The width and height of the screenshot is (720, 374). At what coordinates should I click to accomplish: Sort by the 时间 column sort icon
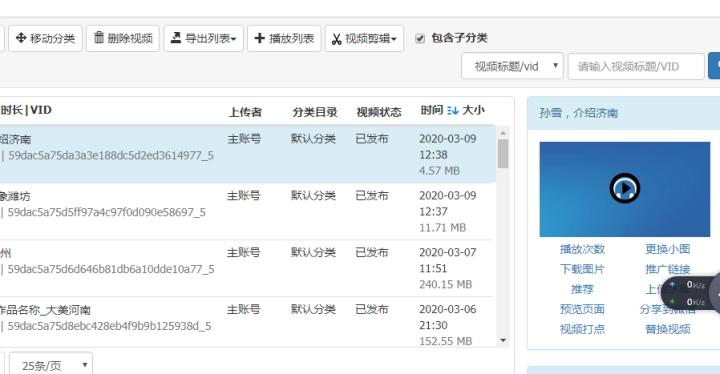pyautogui.click(x=453, y=110)
